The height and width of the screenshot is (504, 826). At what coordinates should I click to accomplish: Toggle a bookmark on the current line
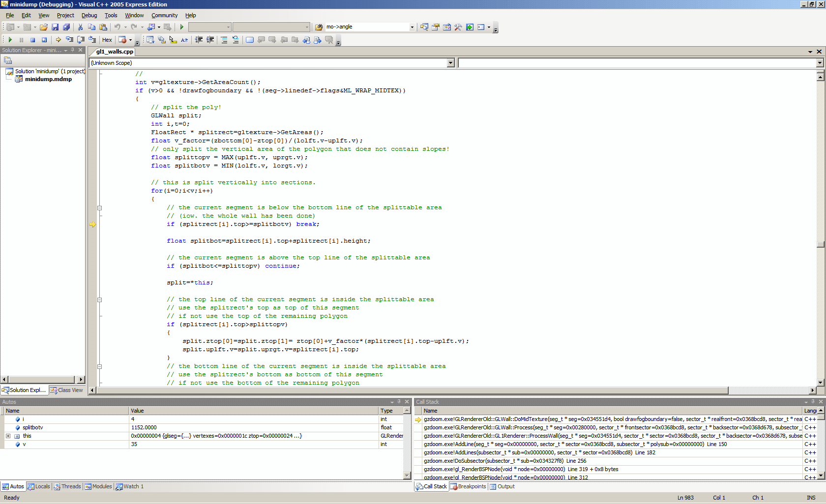pyautogui.click(x=250, y=40)
